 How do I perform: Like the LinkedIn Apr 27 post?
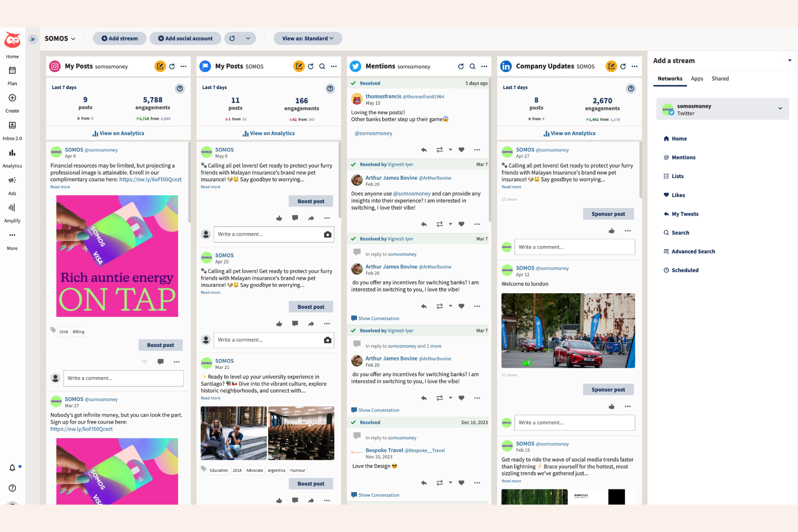tap(611, 231)
